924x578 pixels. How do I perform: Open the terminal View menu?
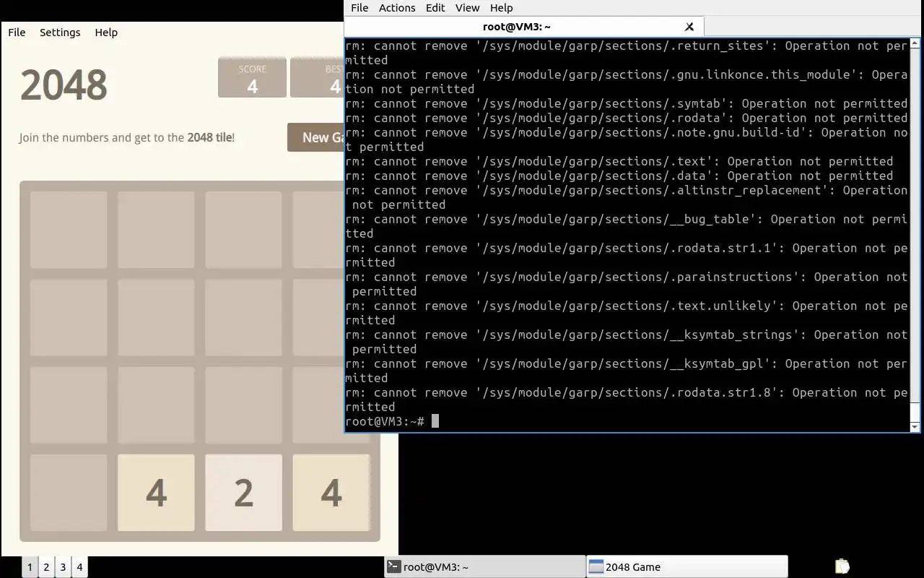click(x=467, y=8)
